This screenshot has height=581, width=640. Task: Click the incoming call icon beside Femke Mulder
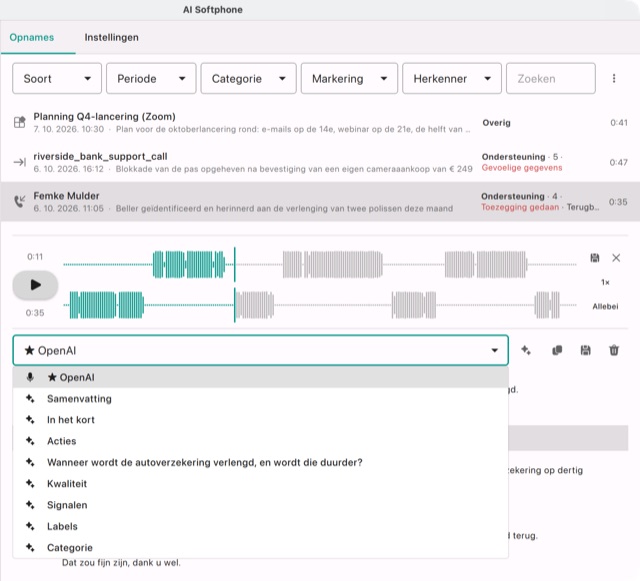[20, 201]
